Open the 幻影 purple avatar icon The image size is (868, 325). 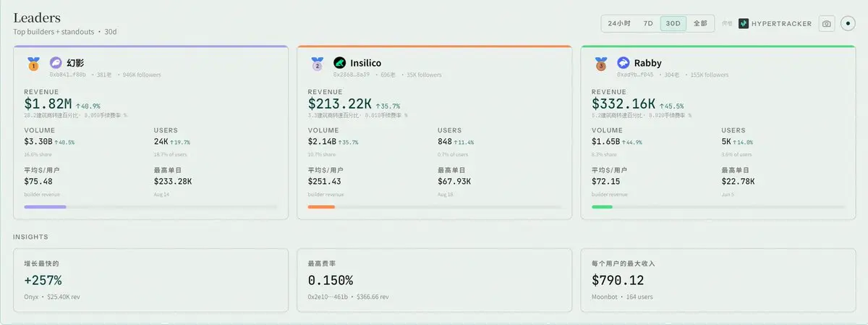coord(56,63)
